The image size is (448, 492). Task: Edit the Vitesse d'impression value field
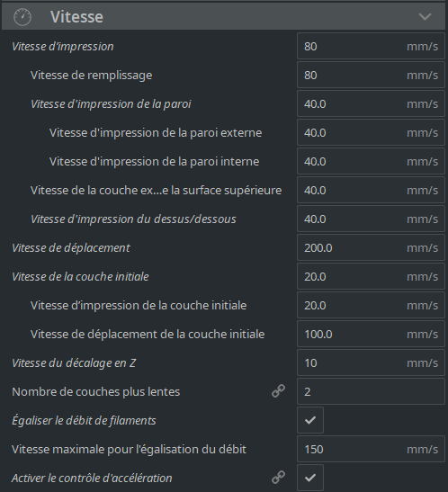pos(371,46)
